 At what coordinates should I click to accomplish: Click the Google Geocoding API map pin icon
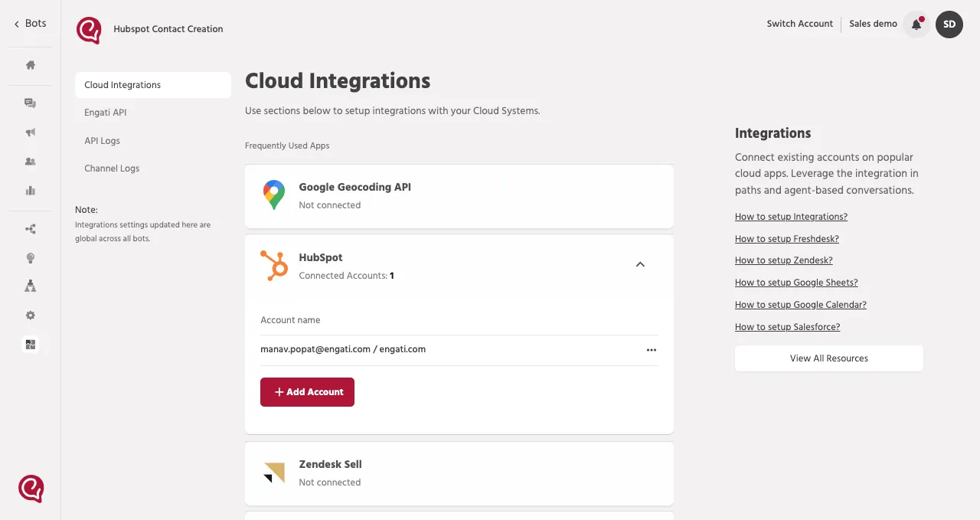tap(273, 195)
